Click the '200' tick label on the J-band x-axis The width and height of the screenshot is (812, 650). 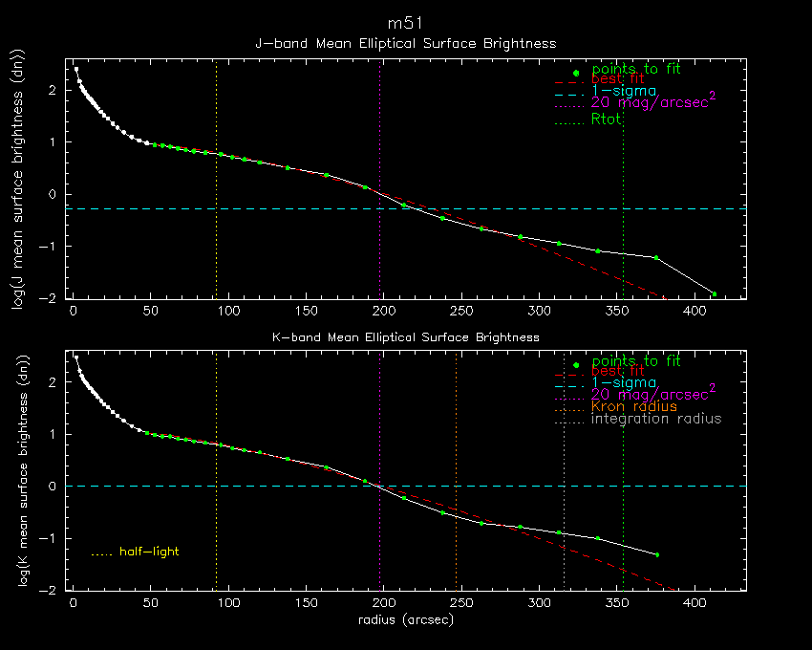coord(382,312)
